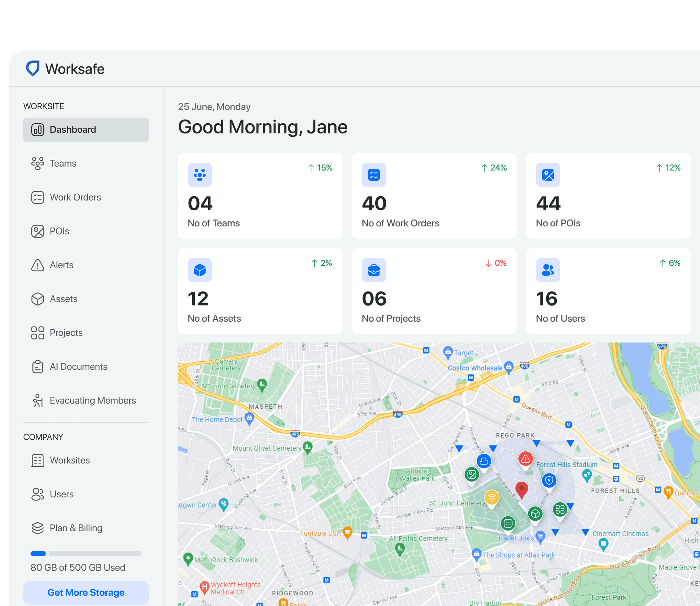700x606 pixels.
Task: Select the green cube asset map pin
Action: click(535, 514)
